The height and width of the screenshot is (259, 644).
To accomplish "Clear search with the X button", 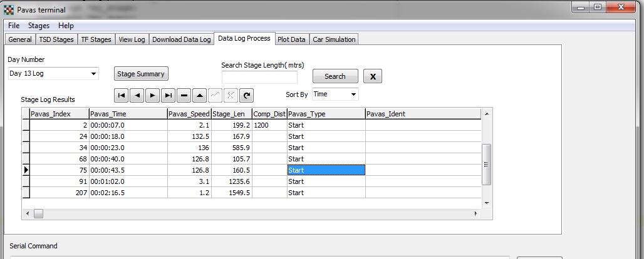I will point(373,76).
